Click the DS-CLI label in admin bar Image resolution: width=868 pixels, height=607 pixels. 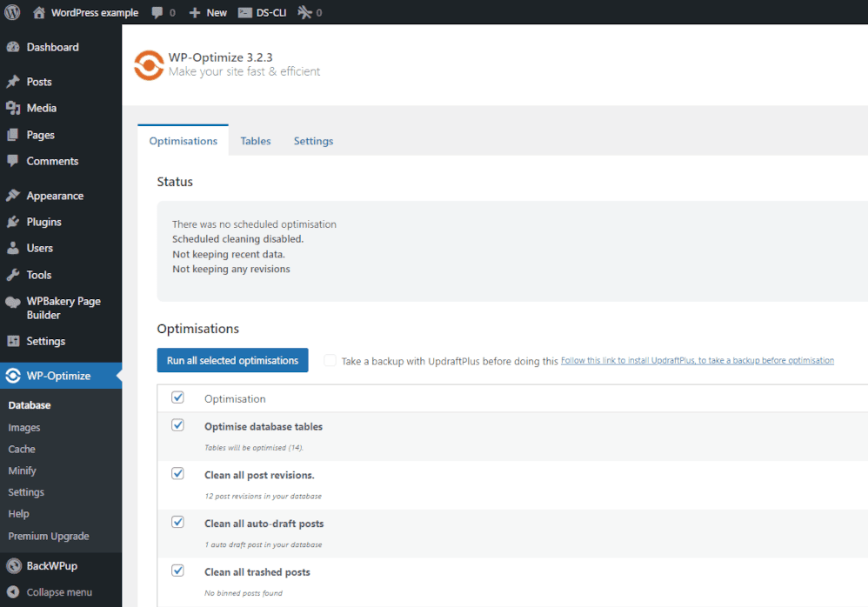click(271, 13)
